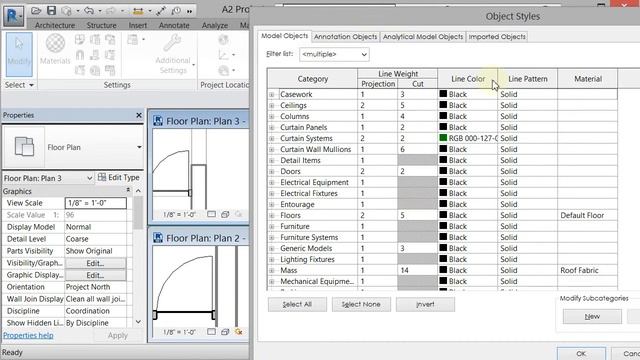Expand the quick access toolbar overflow arrow
The height and width of the screenshot is (360, 640).
[x=189, y=11]
